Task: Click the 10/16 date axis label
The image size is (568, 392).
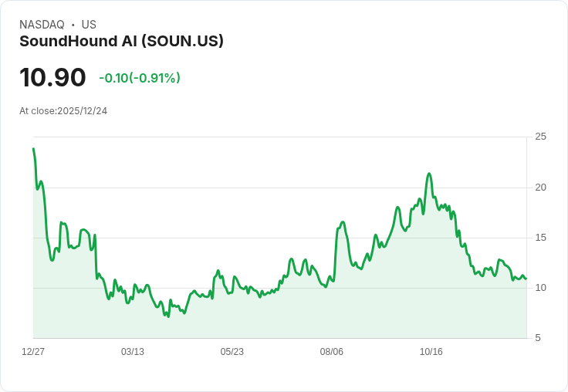Action: pyautogui.click(x=431, y=352)
